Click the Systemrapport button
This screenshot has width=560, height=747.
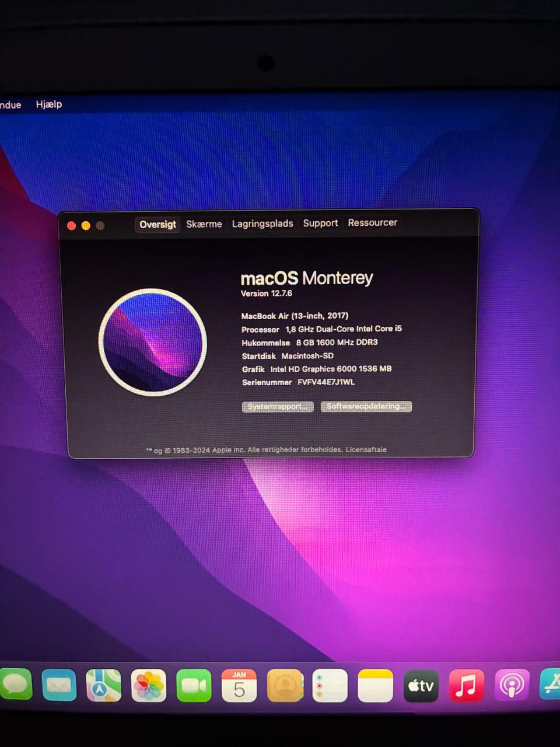click(x=278, y=407)
